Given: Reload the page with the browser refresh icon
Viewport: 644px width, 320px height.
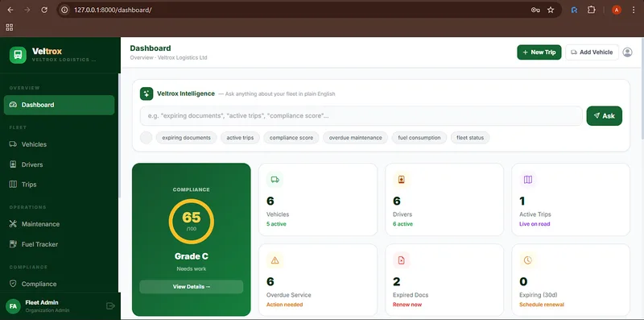Looking at the screenshot, I should click(44, 10).
